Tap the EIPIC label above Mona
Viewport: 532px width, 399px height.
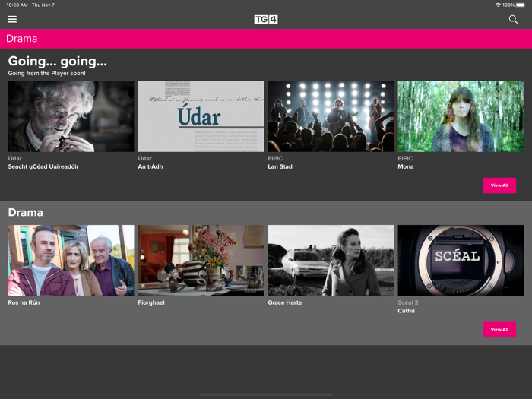tap(405, 158)
